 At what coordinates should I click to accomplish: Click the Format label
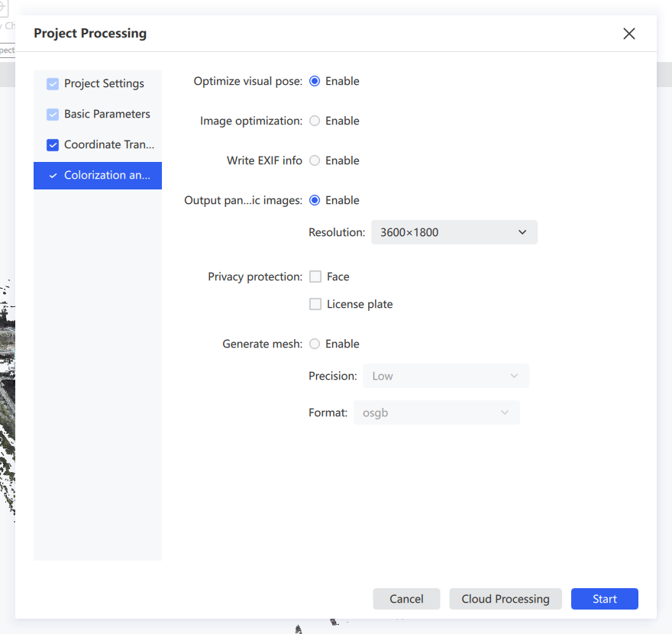coord(328,412)
